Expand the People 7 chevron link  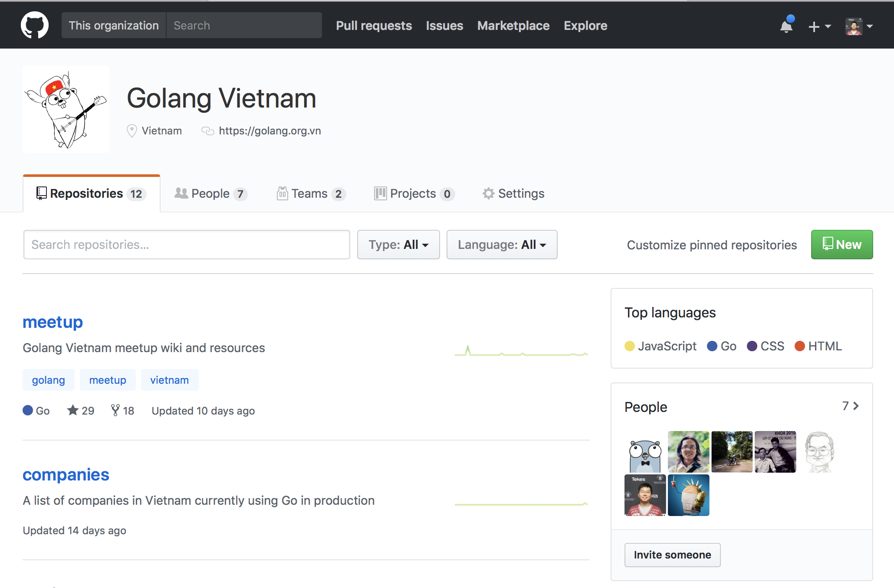pos(851,406)
